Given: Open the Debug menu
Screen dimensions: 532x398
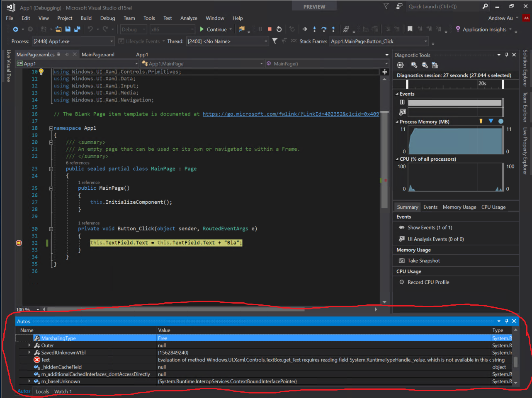Looking at the screenshot, I should click(x=107, y=18).
